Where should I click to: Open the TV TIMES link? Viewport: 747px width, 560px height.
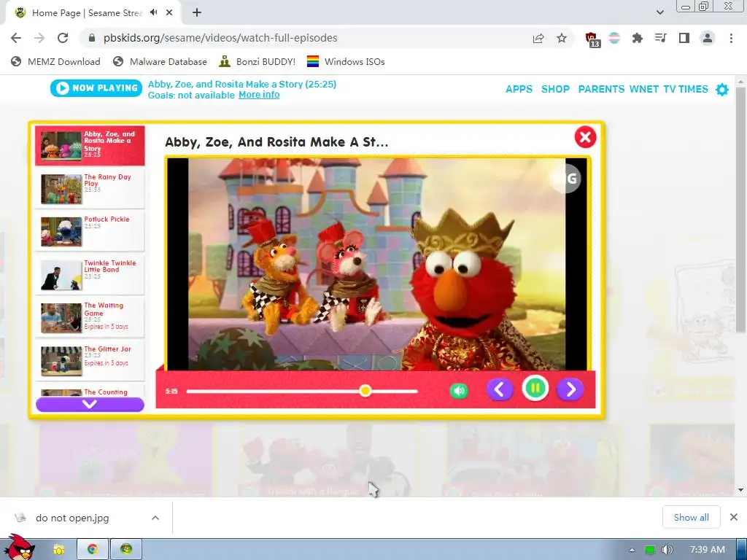click(x=686, y=89)
